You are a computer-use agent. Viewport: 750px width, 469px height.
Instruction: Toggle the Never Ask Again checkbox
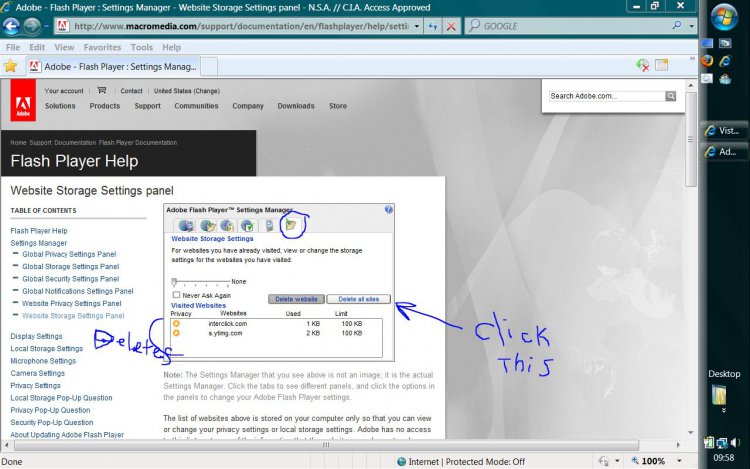point(176,295)
